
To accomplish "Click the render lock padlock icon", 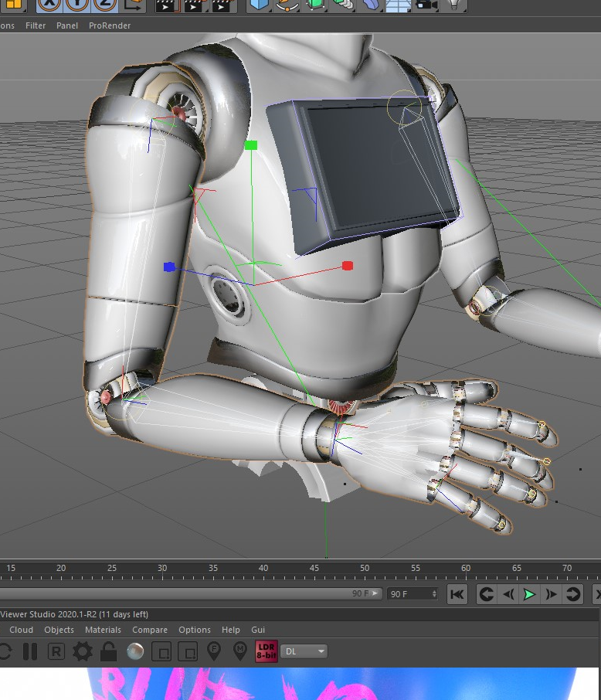I will [x=108, y=651].
